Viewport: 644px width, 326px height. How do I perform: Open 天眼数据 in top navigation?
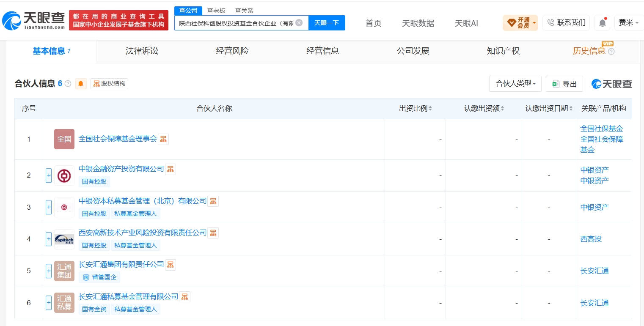point(418,23)
